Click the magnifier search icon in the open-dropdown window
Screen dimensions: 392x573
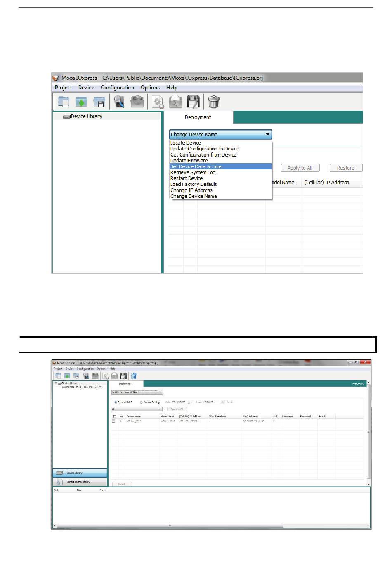pyautogui.click(x=119, y=101)
